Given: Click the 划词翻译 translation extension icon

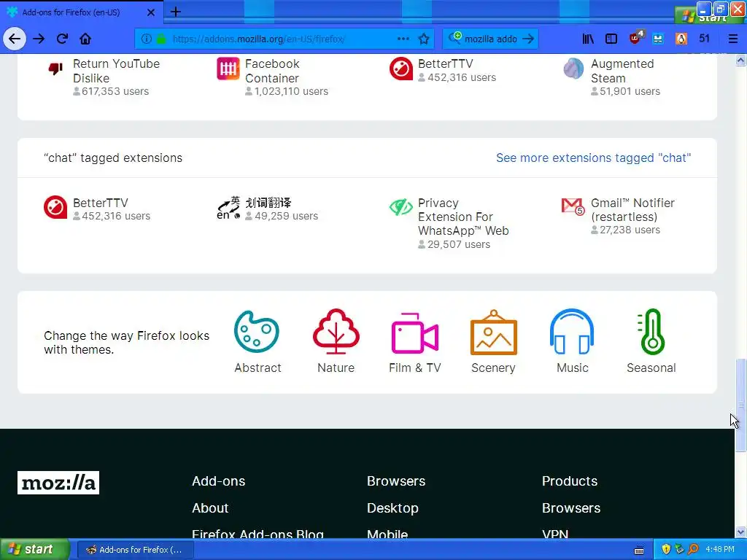Looking at the screenshot, I should click(228, 208).
